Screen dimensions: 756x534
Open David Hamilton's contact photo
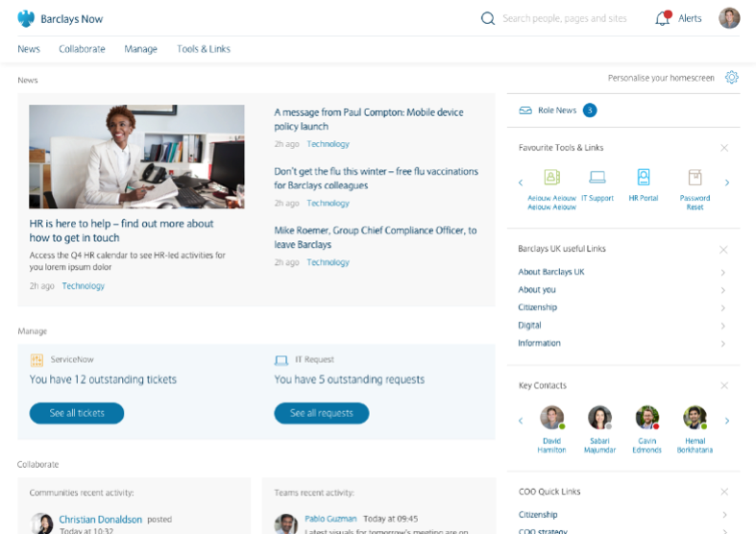pos(552,418)
